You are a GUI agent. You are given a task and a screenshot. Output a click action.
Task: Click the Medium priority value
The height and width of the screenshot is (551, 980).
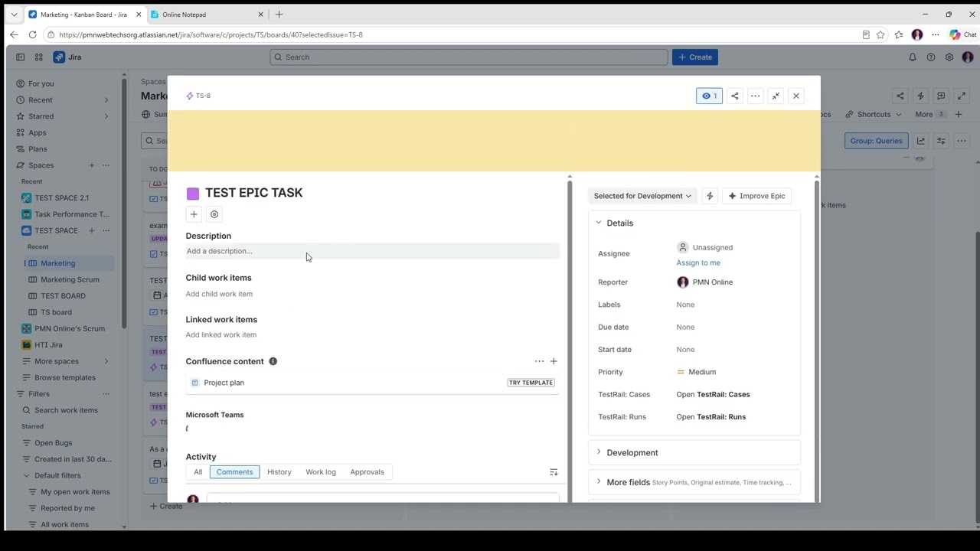tap(697, 372)
